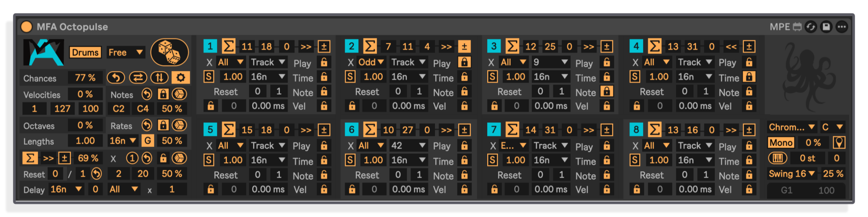The width and height of the screenshot is (868, 217).
Task: Click the keyboard icon beside 0 st
Action: (777, 158)
